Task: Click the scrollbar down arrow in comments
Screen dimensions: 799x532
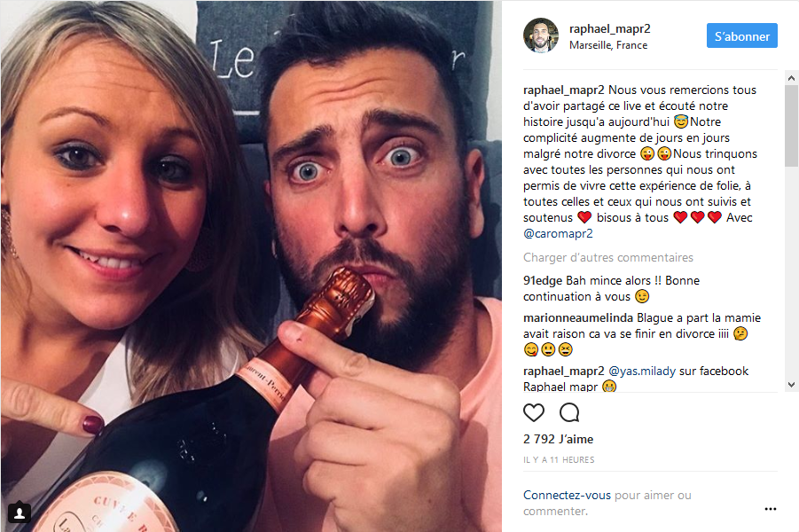Action: coord(791,385)
